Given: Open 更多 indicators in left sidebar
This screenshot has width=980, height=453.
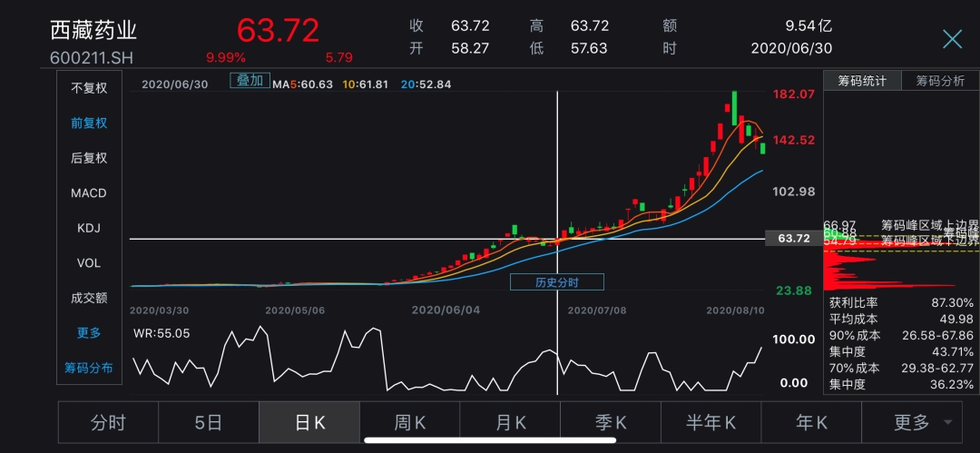Looking at the screenshot, I should click(x=89, y=333).
